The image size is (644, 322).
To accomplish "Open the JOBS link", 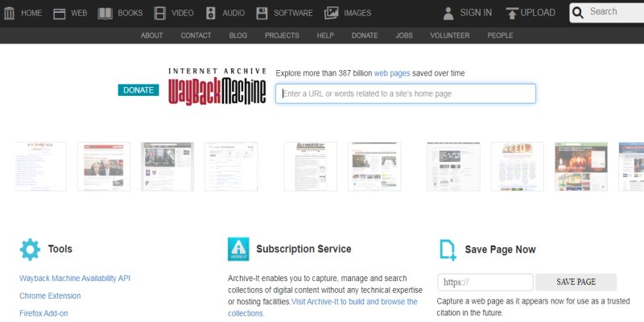I will click(404, 35).
